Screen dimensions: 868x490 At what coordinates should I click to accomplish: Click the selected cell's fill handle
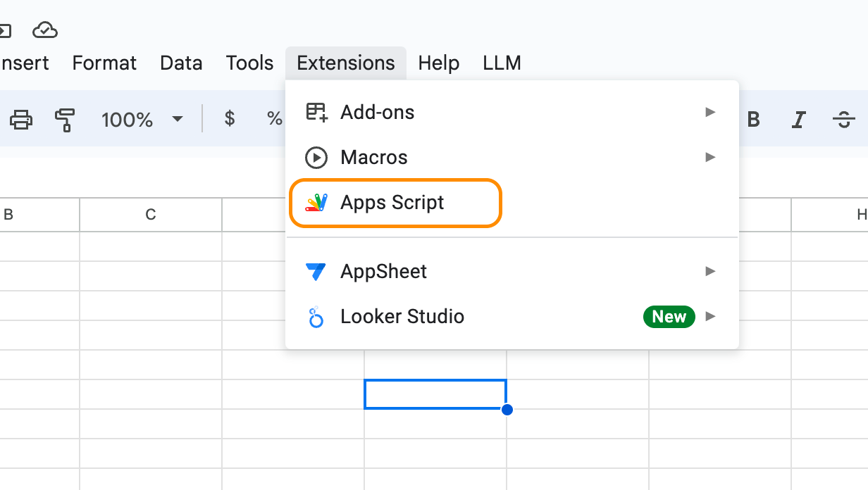pyautogui.click(x=507, y=409)
